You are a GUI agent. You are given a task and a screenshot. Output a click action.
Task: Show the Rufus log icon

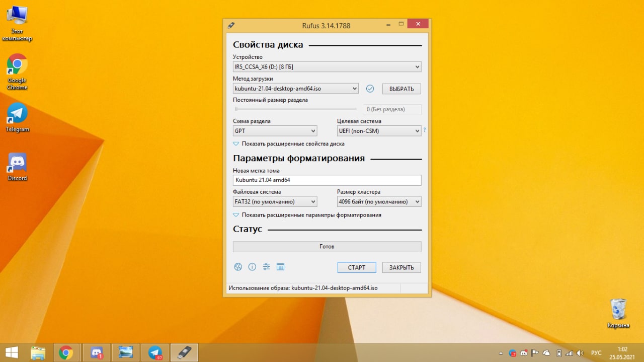coord(280,267)
